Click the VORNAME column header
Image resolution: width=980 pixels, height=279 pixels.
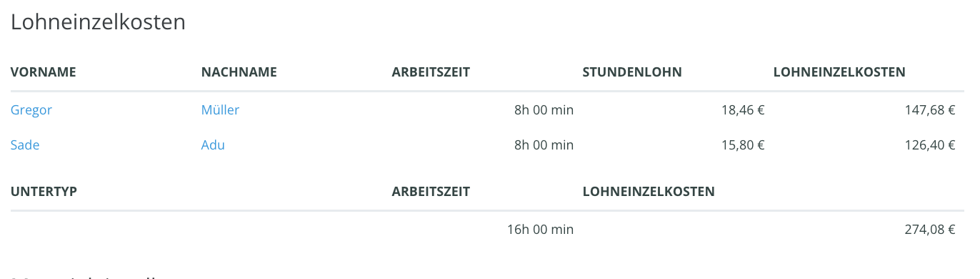[44, 72]
